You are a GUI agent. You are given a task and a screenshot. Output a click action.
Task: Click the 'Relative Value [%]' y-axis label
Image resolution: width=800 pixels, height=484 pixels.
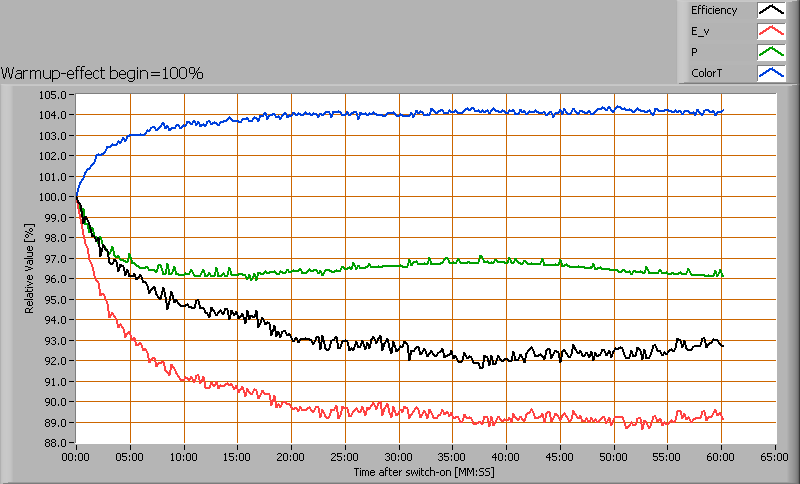[x=30, y=268]
